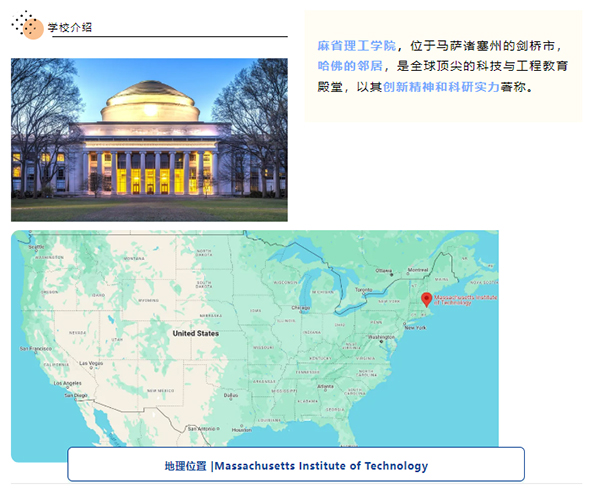
Task: Click Washington on the map
Action: [x=381, y=337]
